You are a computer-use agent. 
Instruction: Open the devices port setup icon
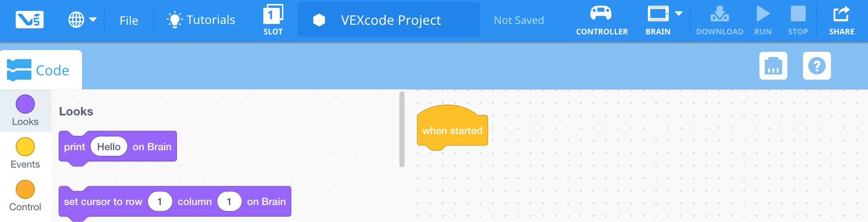click(773, 66)
